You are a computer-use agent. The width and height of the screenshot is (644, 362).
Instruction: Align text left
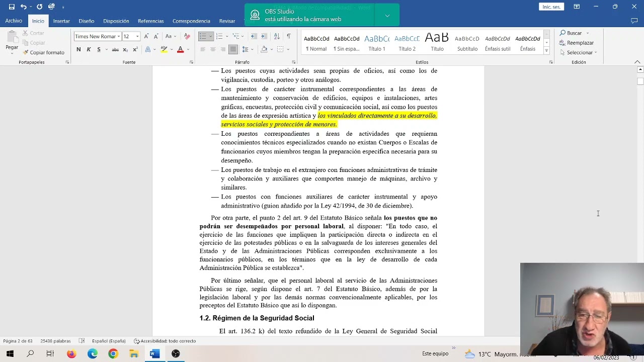point(203,49)
